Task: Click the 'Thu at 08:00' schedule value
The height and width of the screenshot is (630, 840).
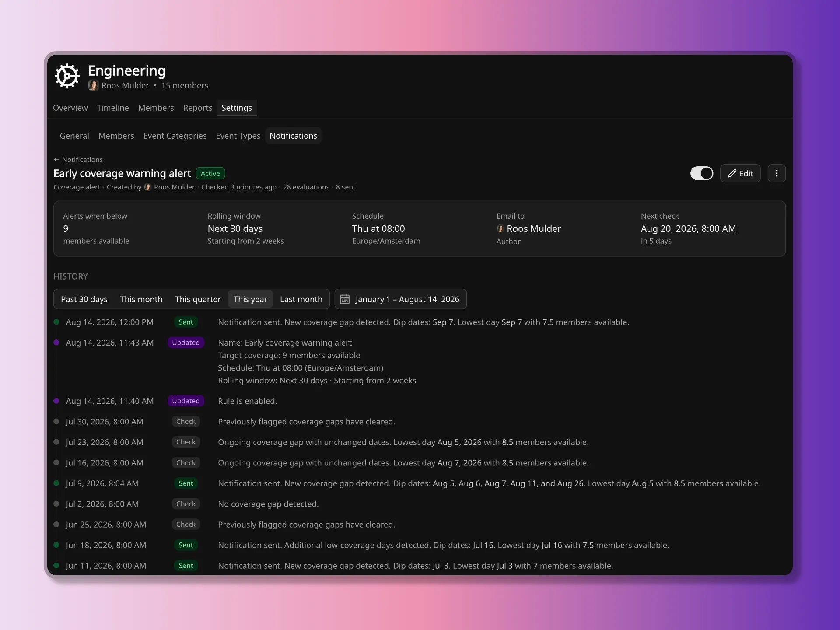Action: (x=378, y=229)
